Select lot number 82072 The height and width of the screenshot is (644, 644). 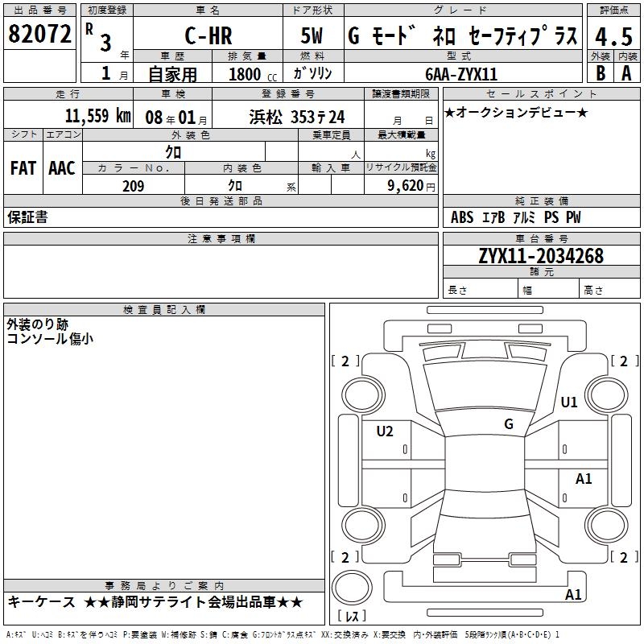pyautogui.click(x=39, y=34)
